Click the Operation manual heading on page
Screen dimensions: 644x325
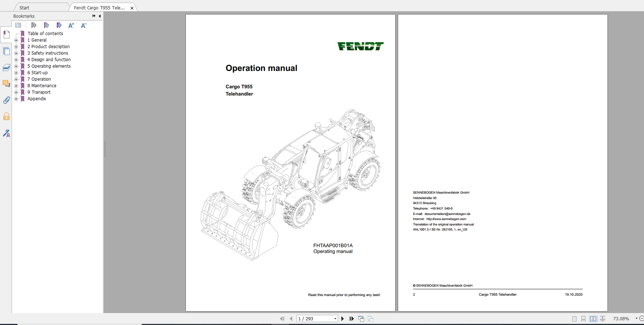point(261,68)
